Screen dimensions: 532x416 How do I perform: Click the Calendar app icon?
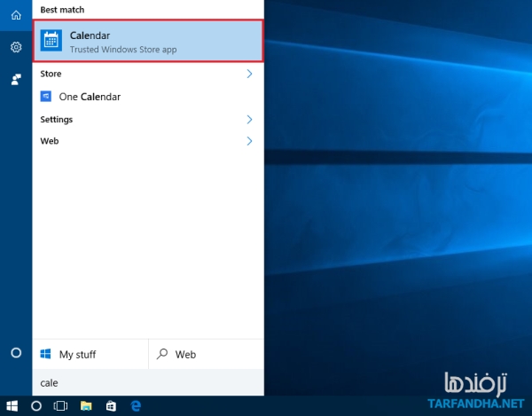51,41
